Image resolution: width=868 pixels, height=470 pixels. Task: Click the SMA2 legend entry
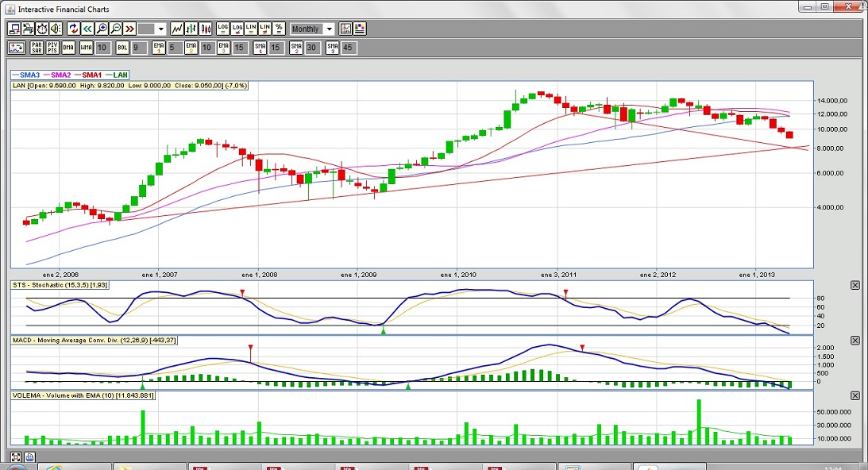[x=57, y=75]
